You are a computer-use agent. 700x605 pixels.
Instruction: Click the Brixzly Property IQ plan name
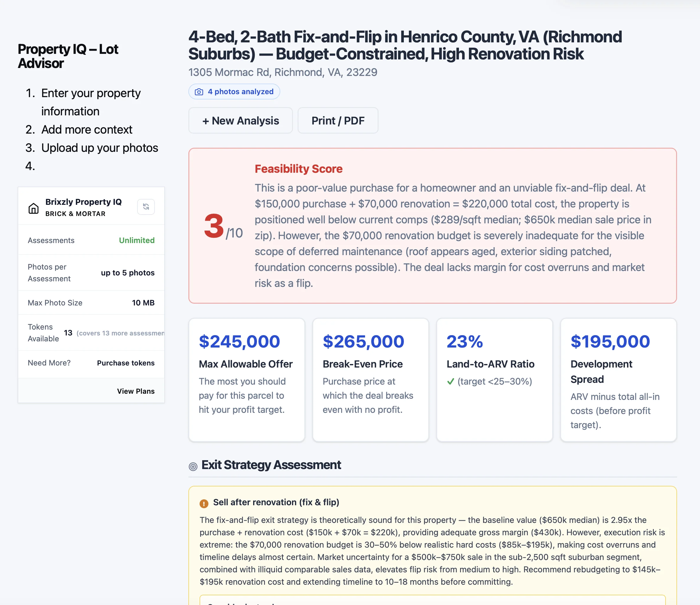tap(83, 202)
